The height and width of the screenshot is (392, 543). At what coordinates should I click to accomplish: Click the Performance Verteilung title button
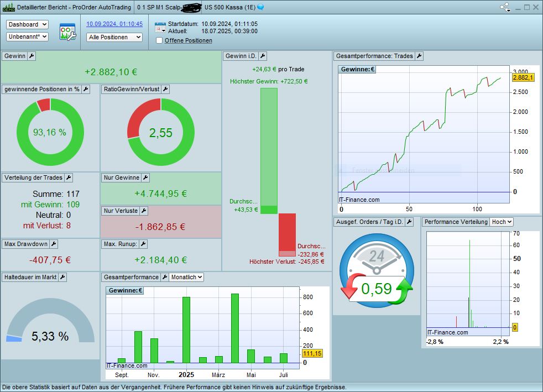point(456,222)
